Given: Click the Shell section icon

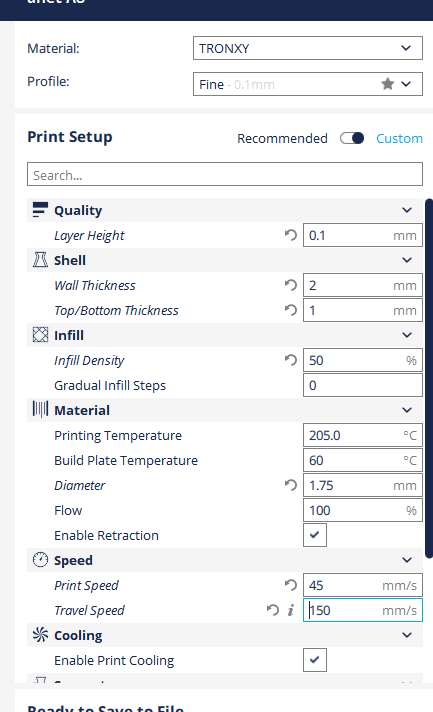Looking at the screenshot, I should [x=40, y=260].
